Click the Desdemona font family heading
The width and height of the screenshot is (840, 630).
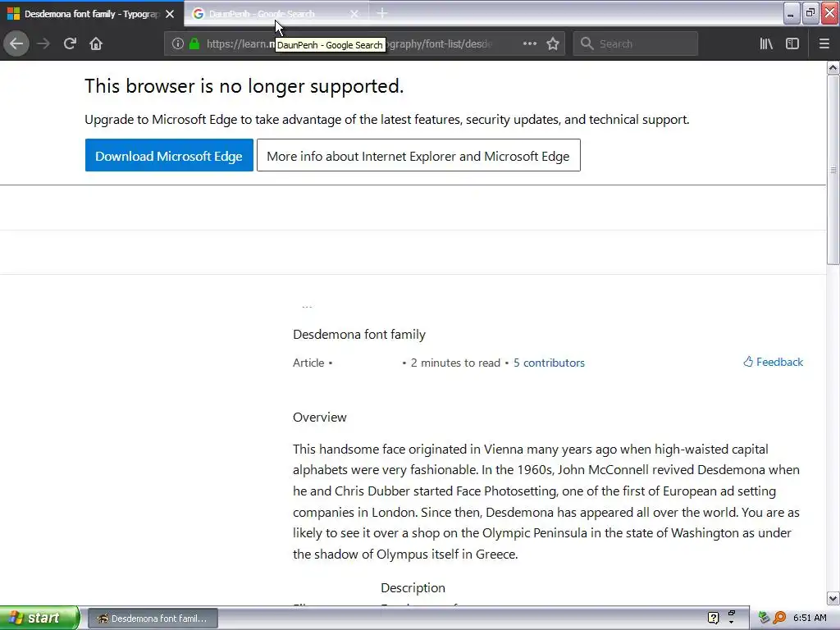click(359, 335)
